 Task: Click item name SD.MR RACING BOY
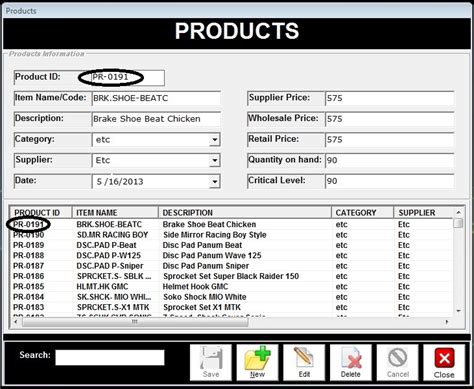[x=112, y=235]
